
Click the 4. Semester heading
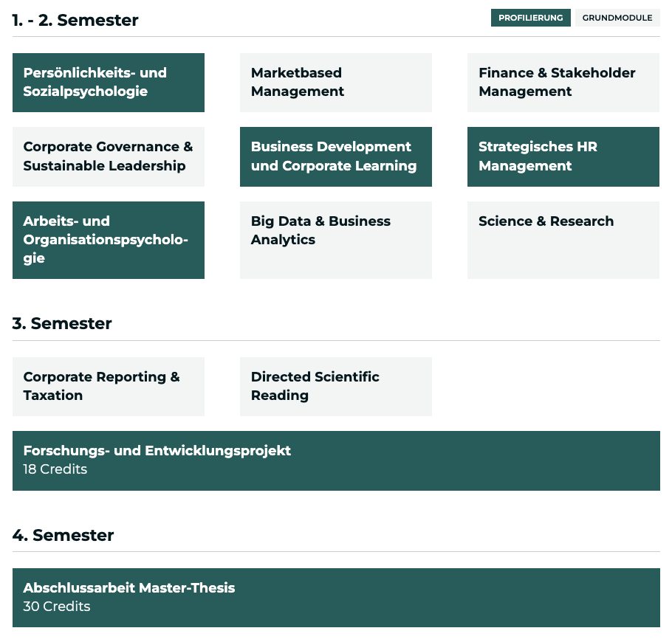coord(63,535)
